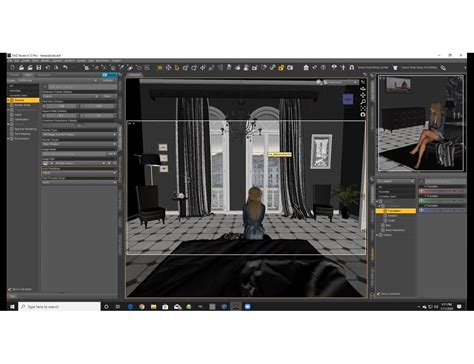Open File Explorer from the taskbar

coord(153,307)
